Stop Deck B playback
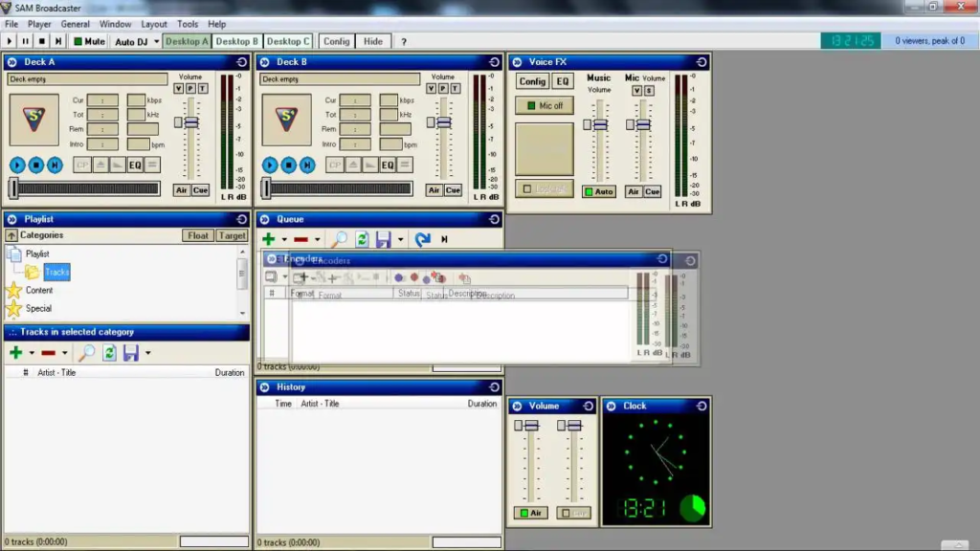The height and width of the screenshot is (551, 980). (x=289, y=165)
